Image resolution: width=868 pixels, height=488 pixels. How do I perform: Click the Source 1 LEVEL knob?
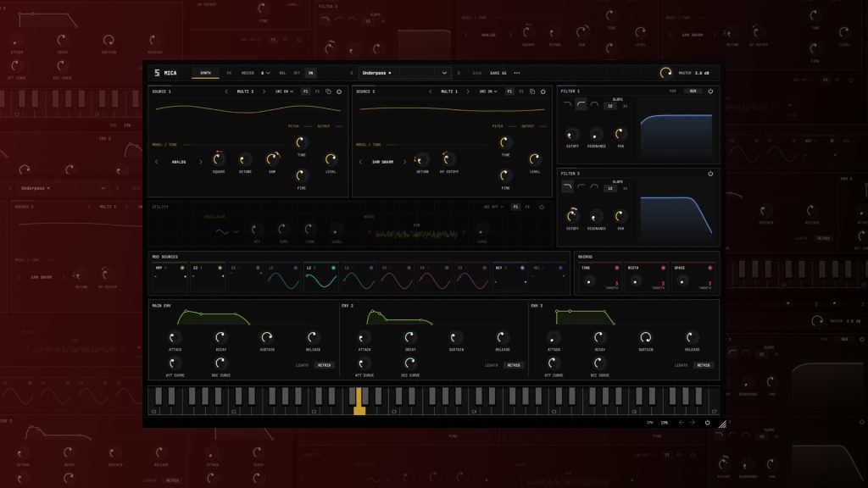(x=331, y=159)
